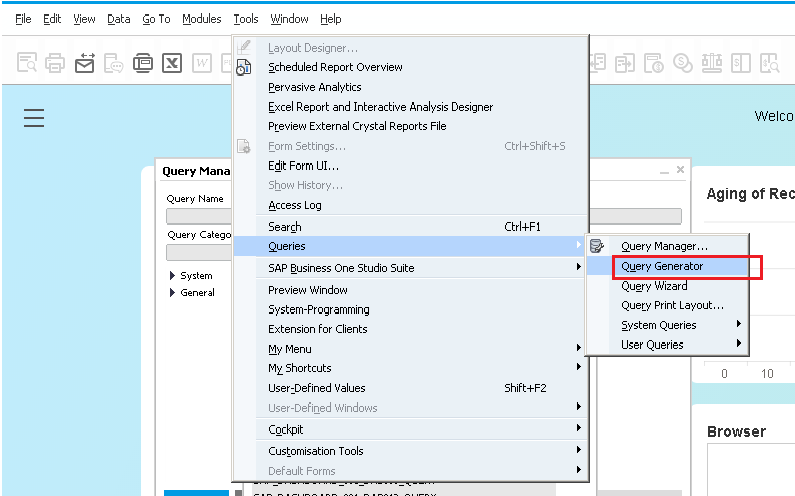This screenshot has width=795, height=496.
Task: Click the Query Name input field
Action: (x=198, y=216)
